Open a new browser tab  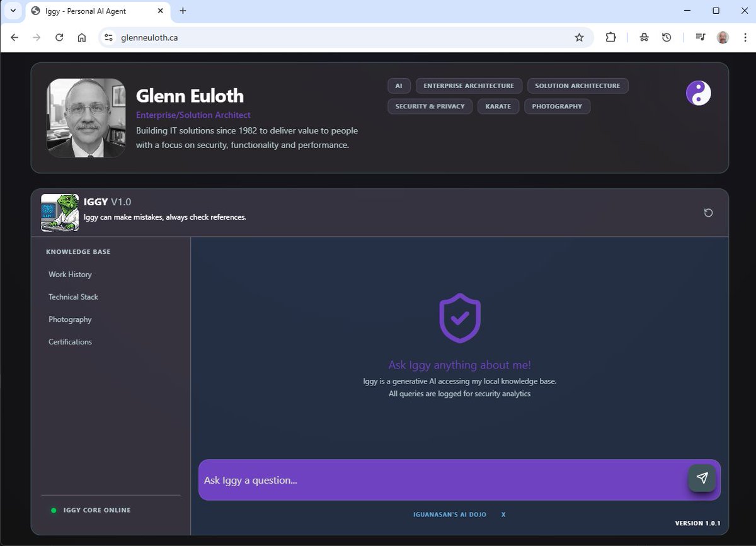[x=183, y=11]
